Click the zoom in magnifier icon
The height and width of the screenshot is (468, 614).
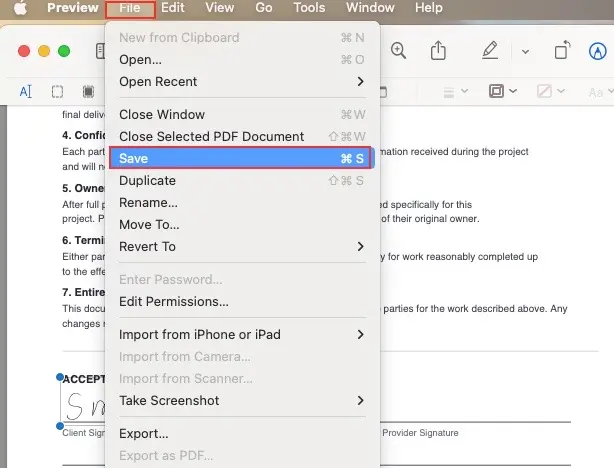tap(398, 51)
